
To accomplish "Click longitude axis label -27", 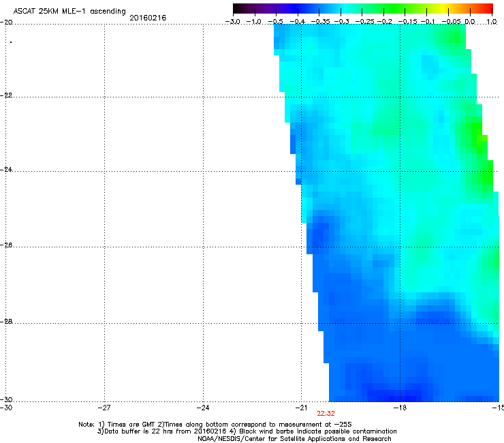I will click(104, 408).
